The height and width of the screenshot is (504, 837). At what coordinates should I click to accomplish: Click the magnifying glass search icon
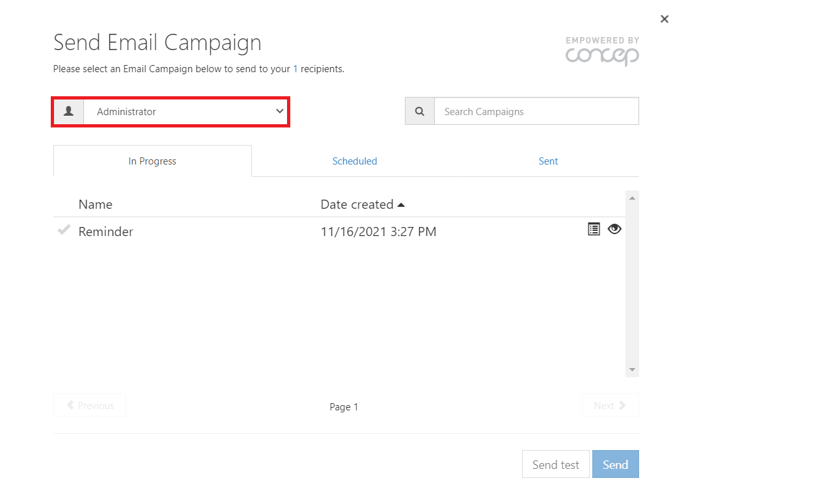420,111
